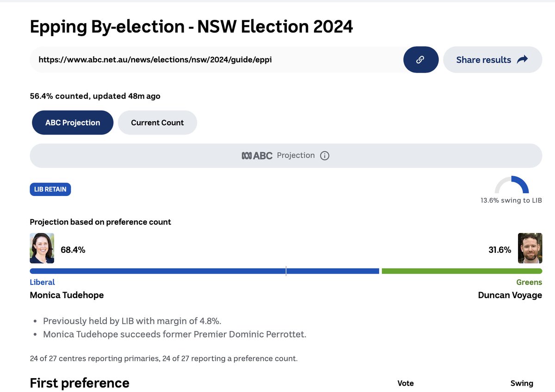Select the results URL field

pos(216,60)
